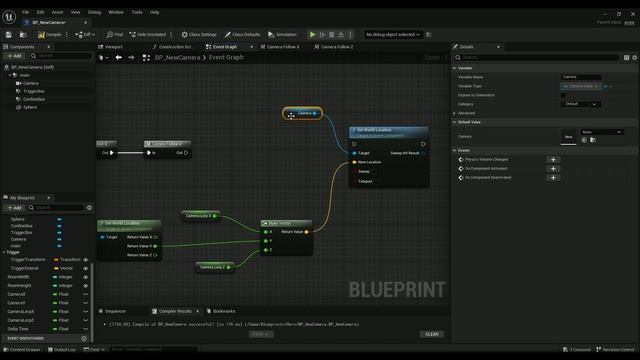Open the Debug menu
Viewport: 640px width, 360px height.
tap(94, 12)
